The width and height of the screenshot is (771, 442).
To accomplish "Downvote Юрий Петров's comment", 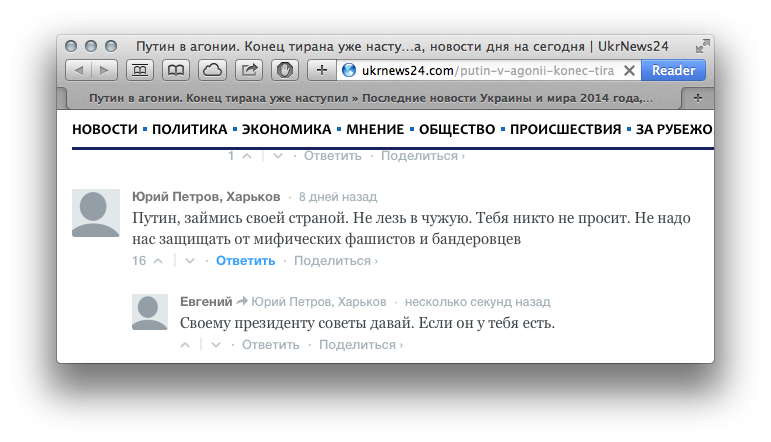I will (190, 261).
